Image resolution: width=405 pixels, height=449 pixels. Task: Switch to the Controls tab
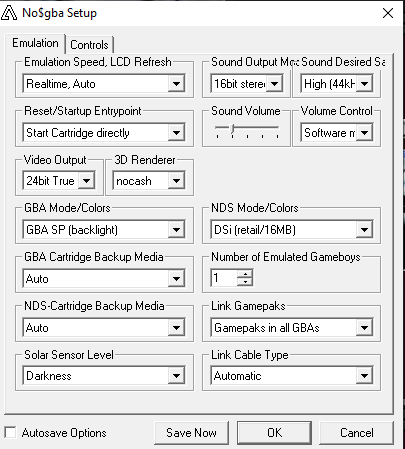(x=89, y=45)
